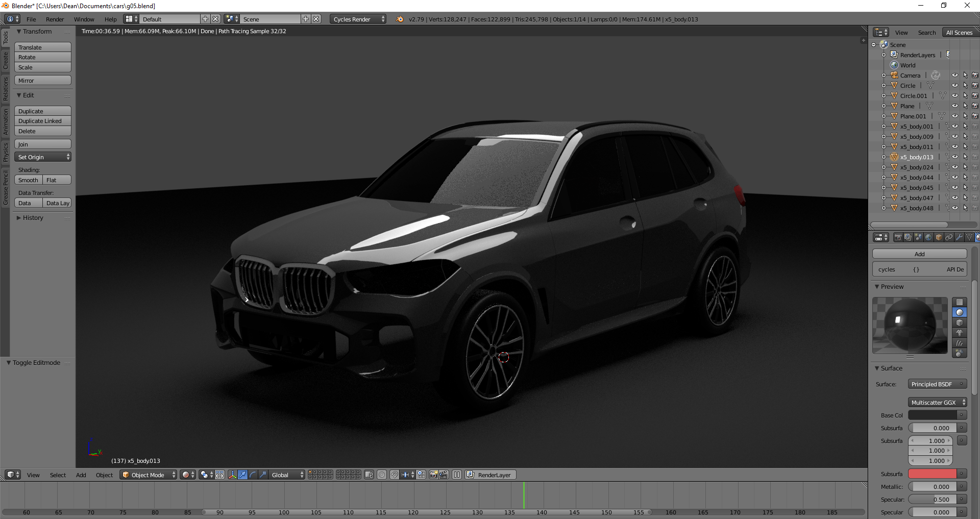Open Multiscatter GGX distribution dropdown
The height and width of the screenshot is (519, 980).
(938, 402)
